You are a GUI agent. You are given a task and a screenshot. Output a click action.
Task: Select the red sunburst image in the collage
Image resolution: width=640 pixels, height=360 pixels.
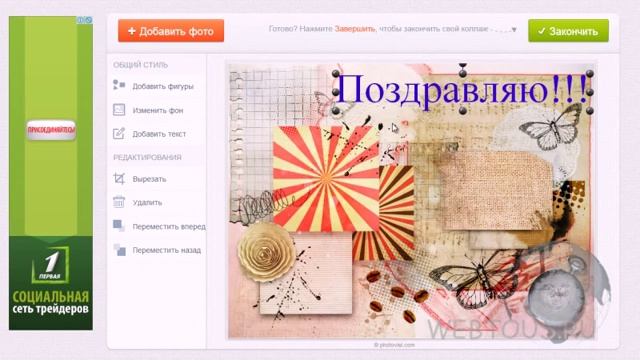pos(326,179)
